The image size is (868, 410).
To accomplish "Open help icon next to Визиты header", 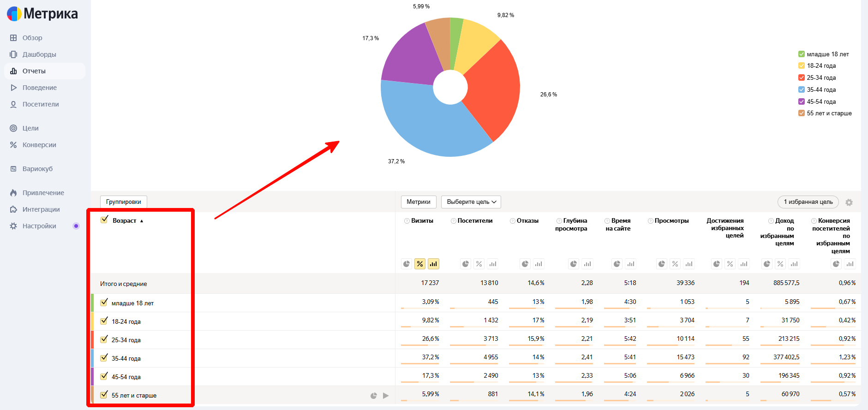I will pyautogui.click(x=407, y=221).
